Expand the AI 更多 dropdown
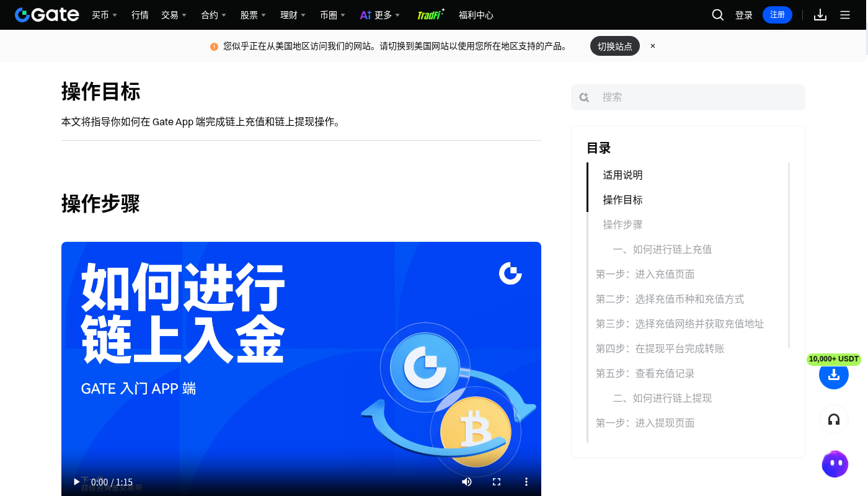 (379, 15)
